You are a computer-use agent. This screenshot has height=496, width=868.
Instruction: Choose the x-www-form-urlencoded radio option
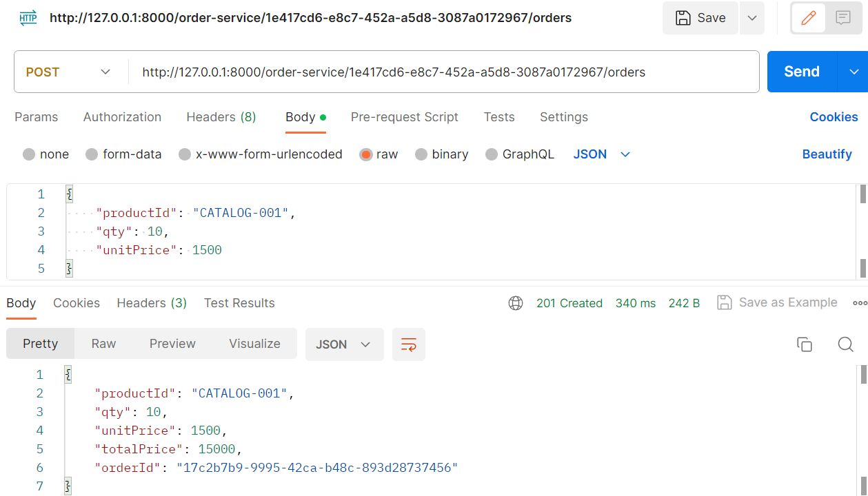click(x=185, y=154)
